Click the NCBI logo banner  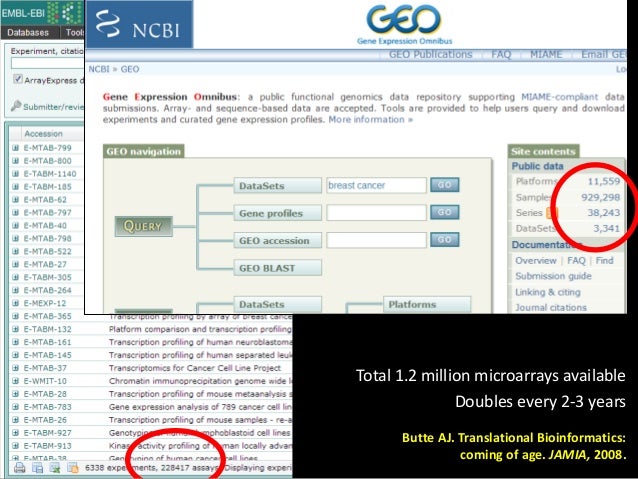139,24
